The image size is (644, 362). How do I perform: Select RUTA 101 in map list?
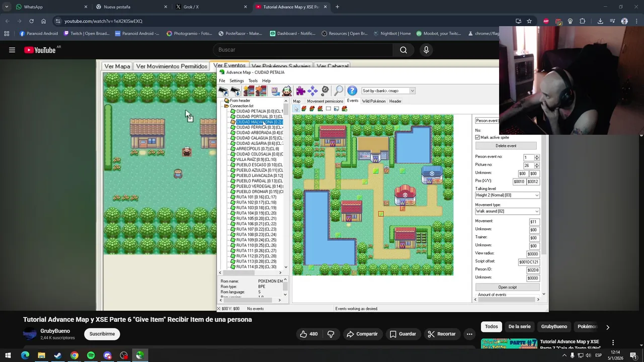[256, 197]
